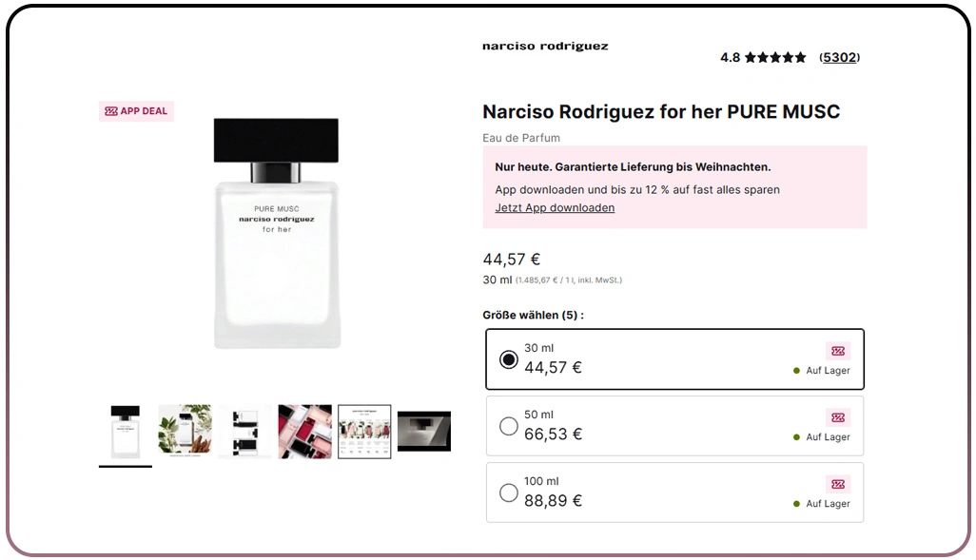Open the product range overview thumbnail
Screen dimensions: 976x560
pyautogui.click(x=364, y=432)
